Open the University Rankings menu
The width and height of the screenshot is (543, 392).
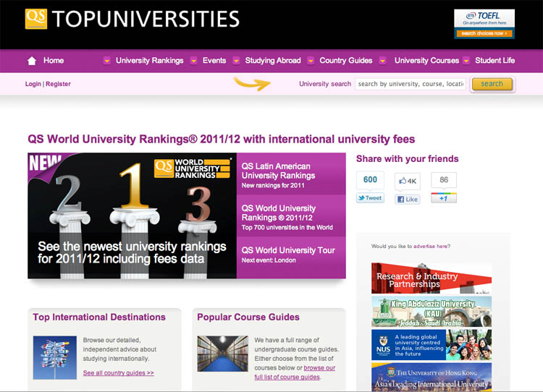click(x=150, y=61)
